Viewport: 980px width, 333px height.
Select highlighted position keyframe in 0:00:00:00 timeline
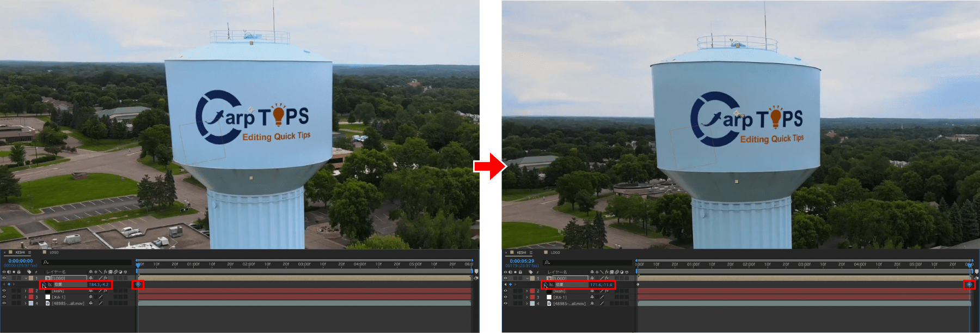pyautogui.click(x=138, y=284)
